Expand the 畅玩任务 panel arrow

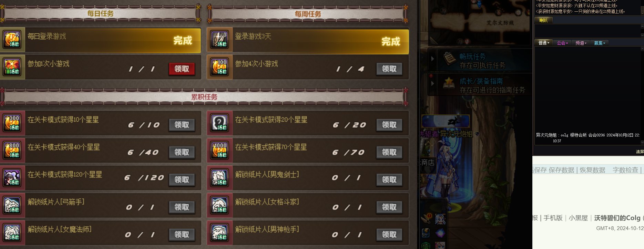tap(433, 59)
